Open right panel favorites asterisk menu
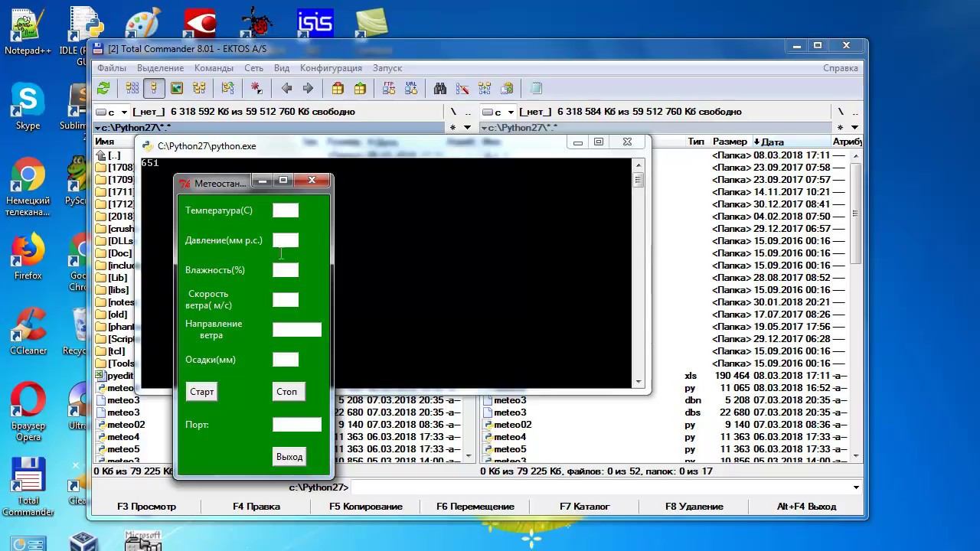Viewport: 980px width, 551px height. coord(840,128)
